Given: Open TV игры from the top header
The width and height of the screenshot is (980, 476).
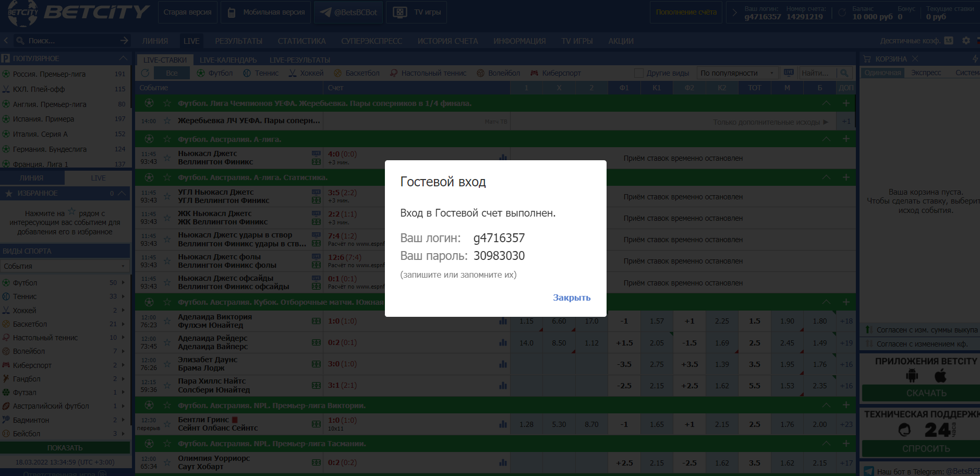Looking at the screenshot, I should click(416, 13).
